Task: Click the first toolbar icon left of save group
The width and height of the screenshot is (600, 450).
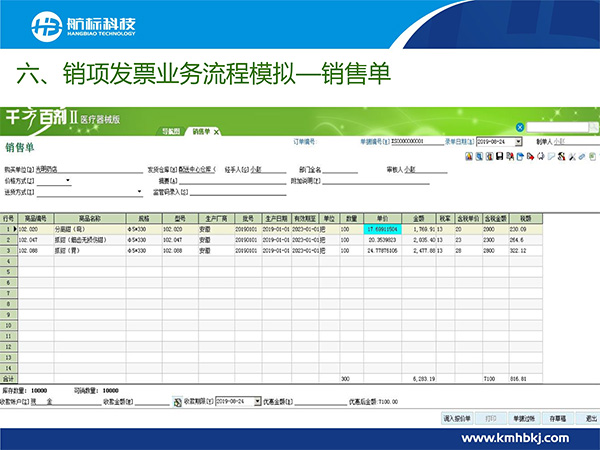Action: tap(469, 157)
